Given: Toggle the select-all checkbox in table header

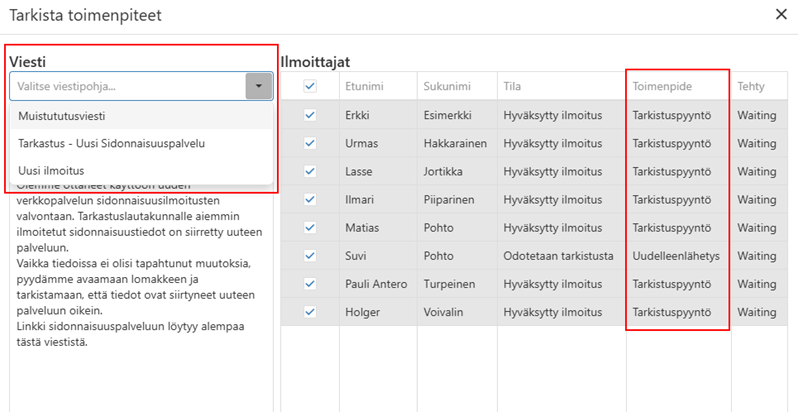Looking at the screenshot, I should point(310,87).
